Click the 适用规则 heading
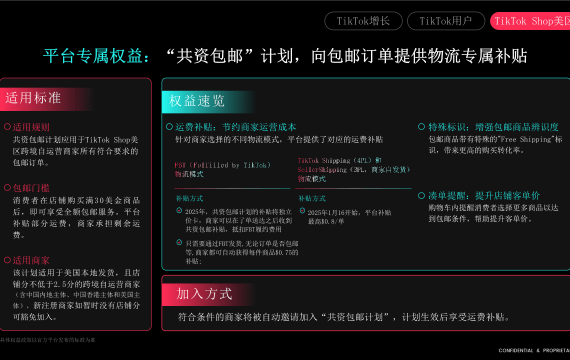570x360 pixels. point(31,127)
